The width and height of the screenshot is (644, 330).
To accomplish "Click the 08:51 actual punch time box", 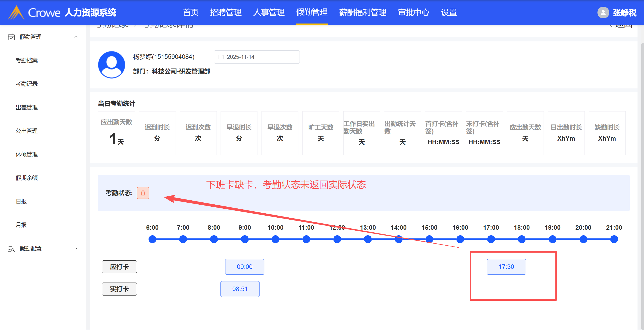I will 240,289.
